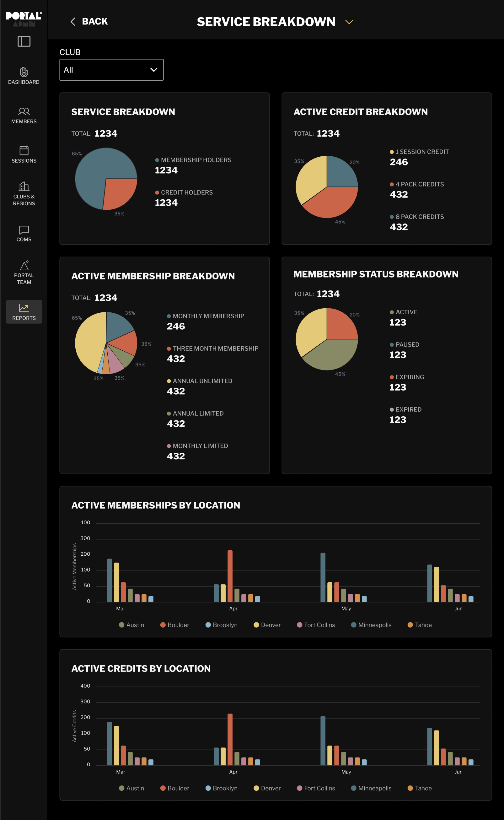Click the Portal Admin logo
Screen dimensions: 504x820
pyautogui.click(x=24, y=18)
